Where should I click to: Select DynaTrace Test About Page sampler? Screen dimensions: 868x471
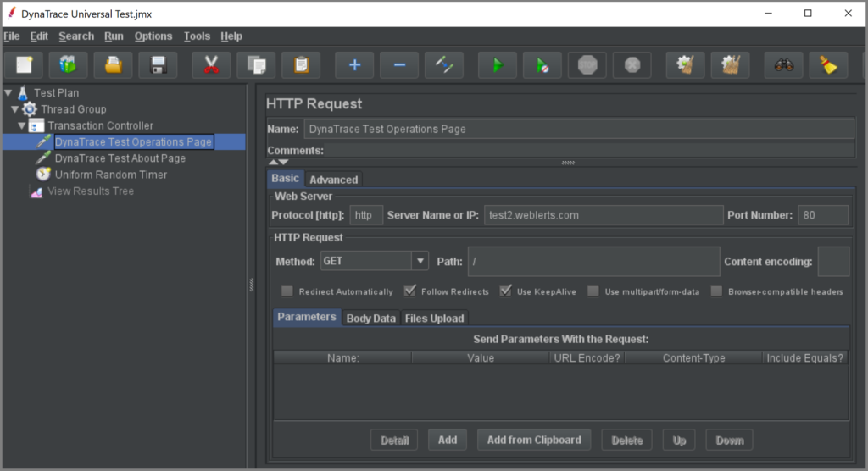(x=120, y=158)
